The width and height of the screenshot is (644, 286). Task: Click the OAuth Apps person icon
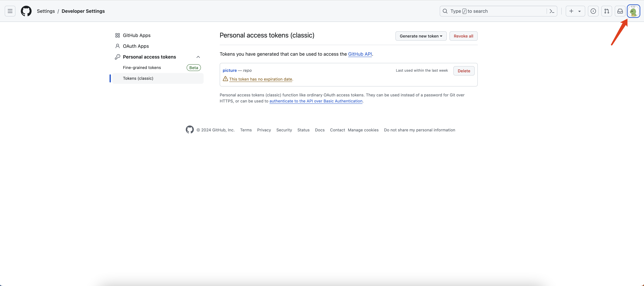pyautogui.click(x=118, y=46)
